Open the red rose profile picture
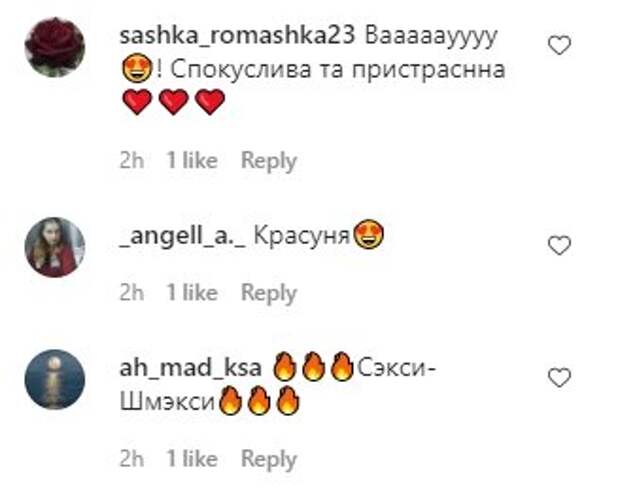Image resolution: width=620 pixels, height=493 pixels. tap(55, 47)
